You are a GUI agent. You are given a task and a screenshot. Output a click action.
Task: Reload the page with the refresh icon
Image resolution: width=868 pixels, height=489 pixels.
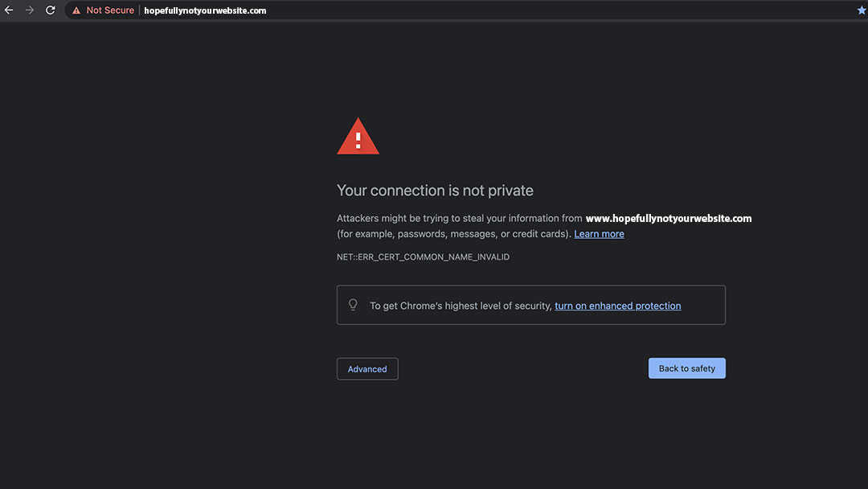[51, 10]
